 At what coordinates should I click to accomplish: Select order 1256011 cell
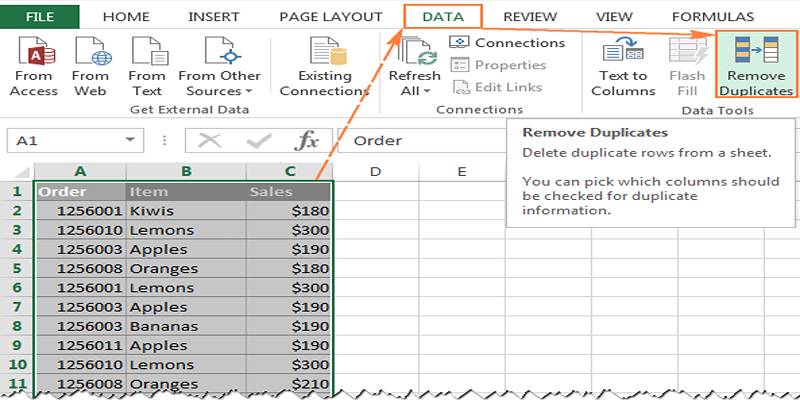tap(81, 345)
